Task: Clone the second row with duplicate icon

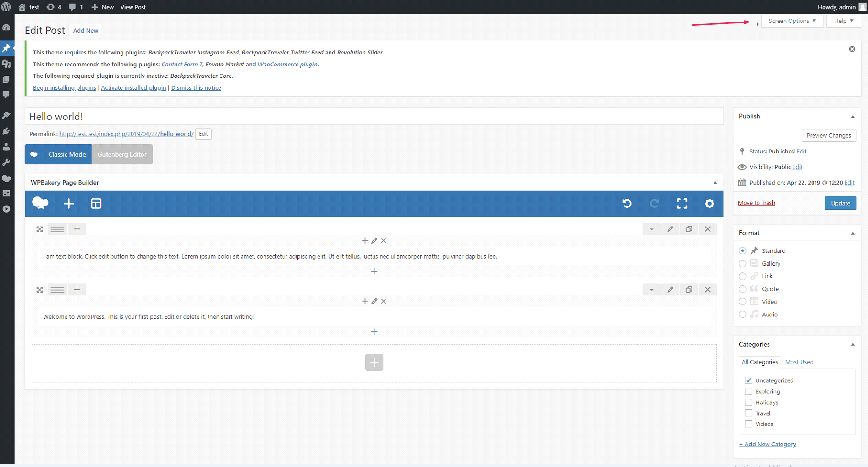Action: (689, 290)
